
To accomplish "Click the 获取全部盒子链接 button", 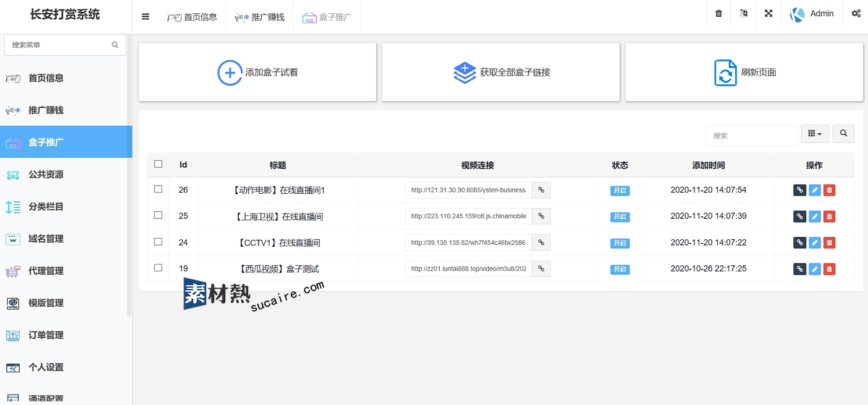I will click(501, 72).
